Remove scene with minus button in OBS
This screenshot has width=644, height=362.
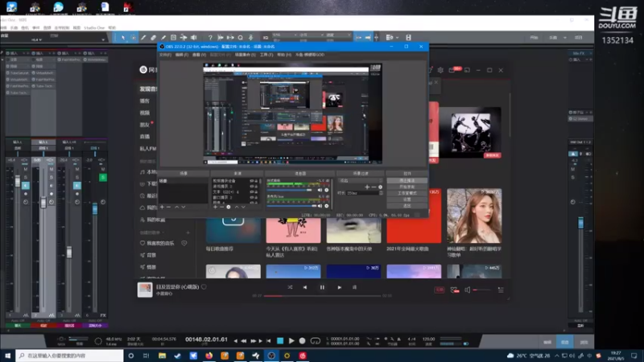pos(169,207)
